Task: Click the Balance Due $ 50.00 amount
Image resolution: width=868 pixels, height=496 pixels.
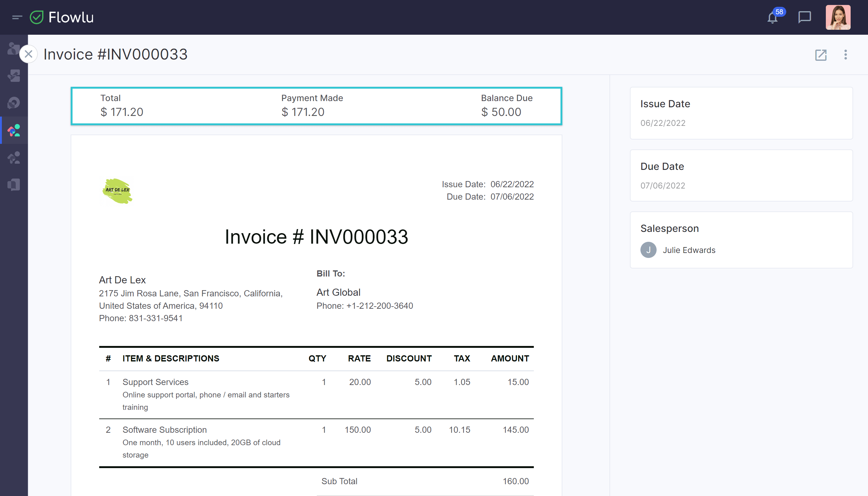Action: [501, 112]
